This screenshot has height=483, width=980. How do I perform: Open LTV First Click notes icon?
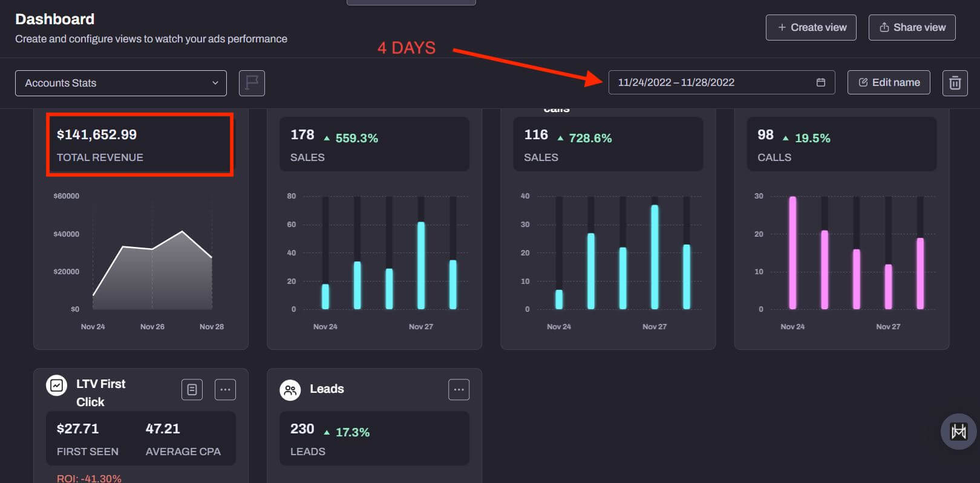pyautogui.click(x=192, y=390)
